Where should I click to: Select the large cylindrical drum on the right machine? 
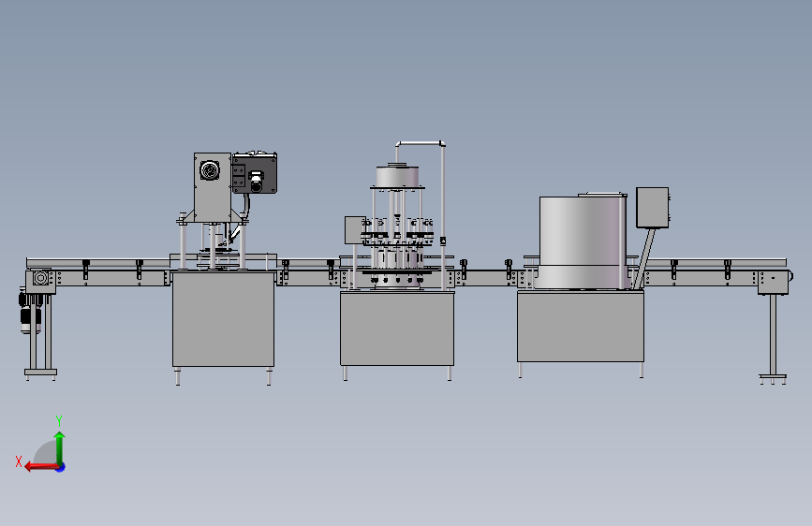[x=582, y=241]
